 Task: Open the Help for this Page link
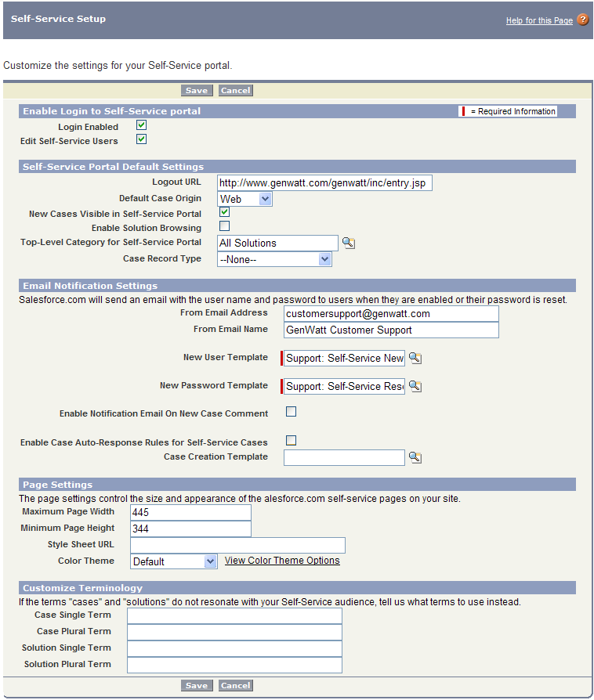[x=539, y=20]
